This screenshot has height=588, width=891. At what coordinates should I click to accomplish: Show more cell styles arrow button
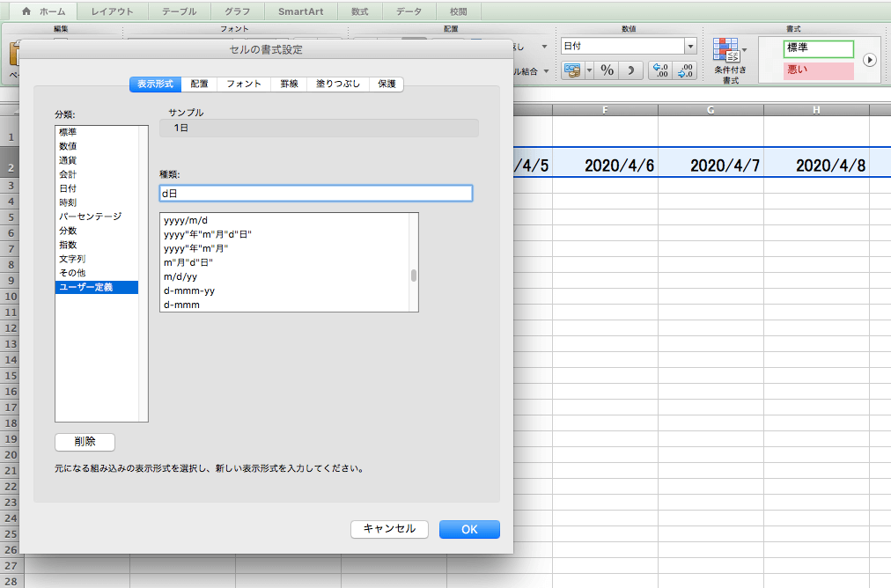click(869, 60)
